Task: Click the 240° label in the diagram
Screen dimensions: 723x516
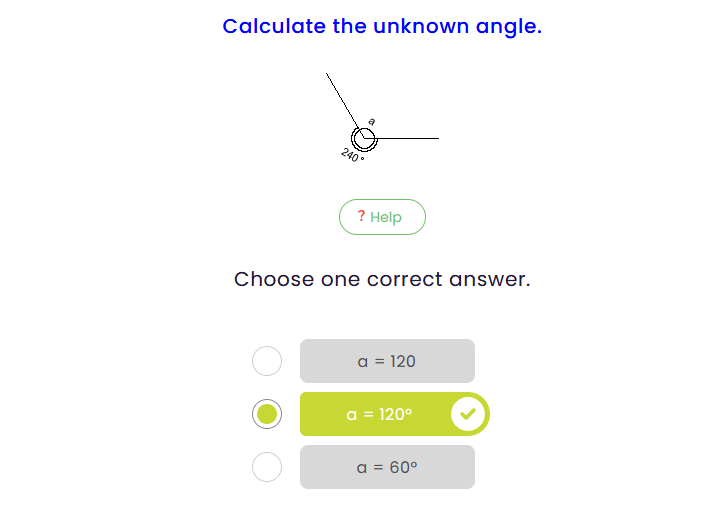Action: 352,155
